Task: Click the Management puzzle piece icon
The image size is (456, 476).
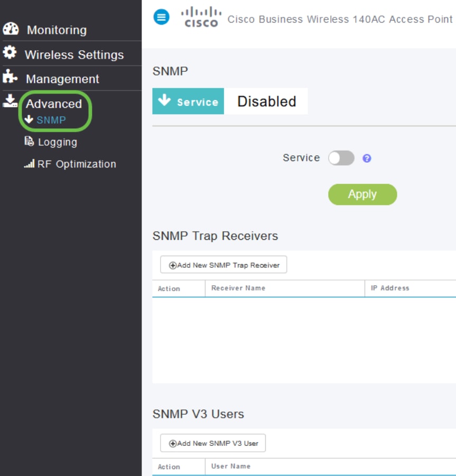Action: point(10,76)
